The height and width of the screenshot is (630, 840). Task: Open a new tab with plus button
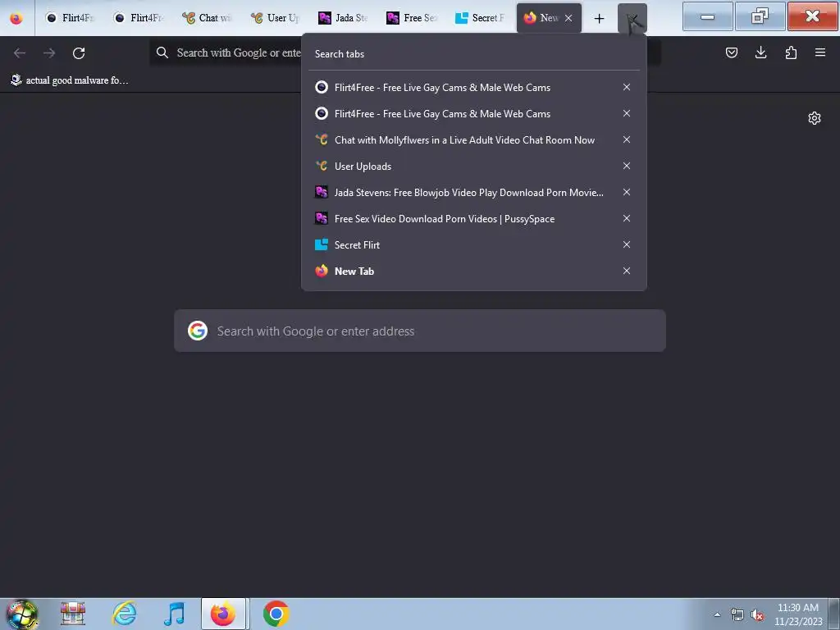pyautogui.click(x=599, y=18)
